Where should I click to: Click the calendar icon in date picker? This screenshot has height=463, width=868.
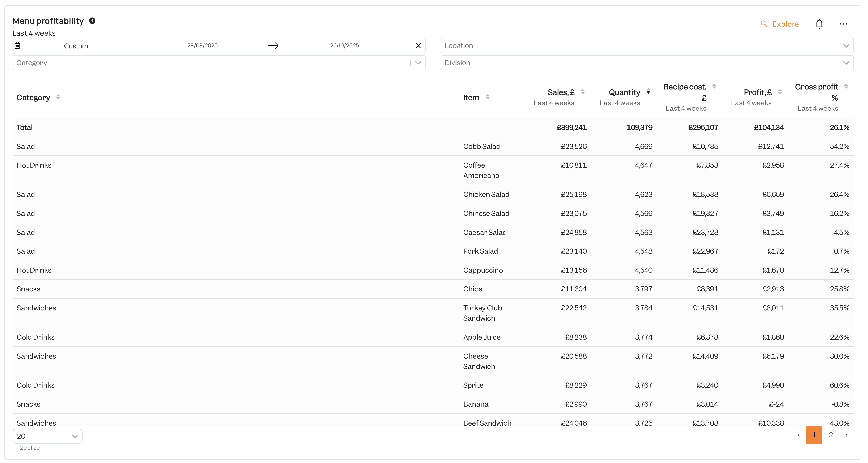[17, 45]
